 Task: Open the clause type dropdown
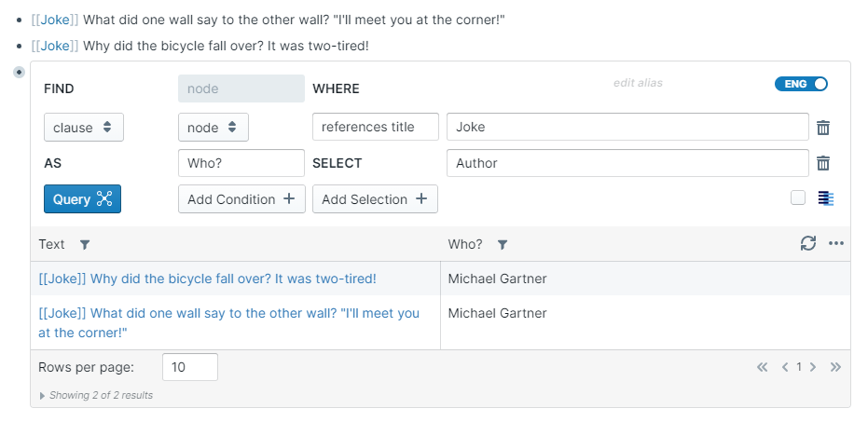point(84,128)
